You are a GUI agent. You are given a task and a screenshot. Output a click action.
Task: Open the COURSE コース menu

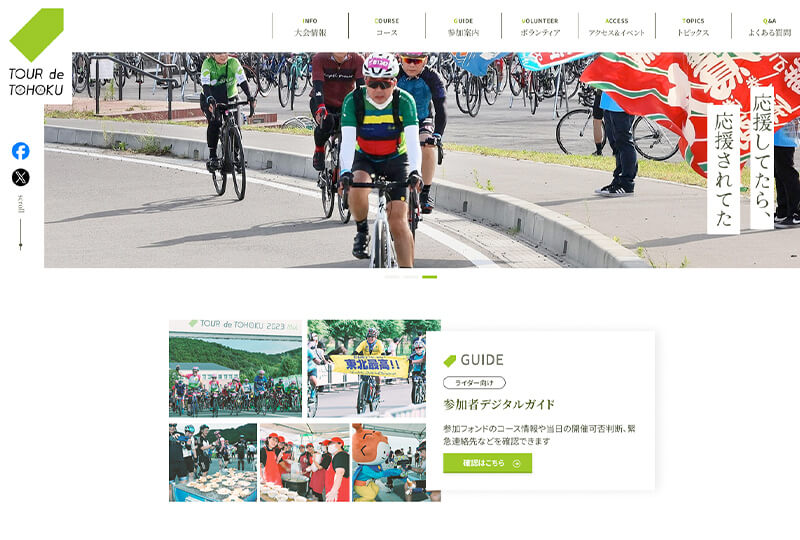coord(387,27)
